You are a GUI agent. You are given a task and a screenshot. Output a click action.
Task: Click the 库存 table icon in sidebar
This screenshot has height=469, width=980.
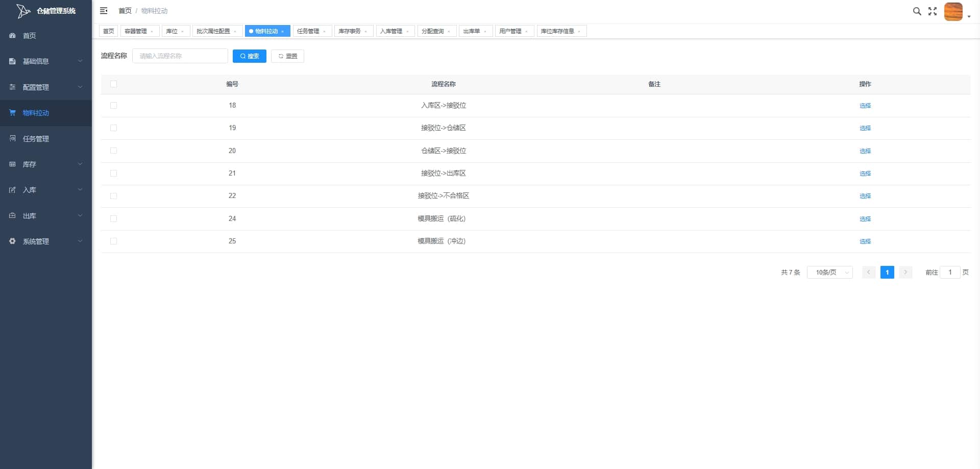[x=12, y=164]
